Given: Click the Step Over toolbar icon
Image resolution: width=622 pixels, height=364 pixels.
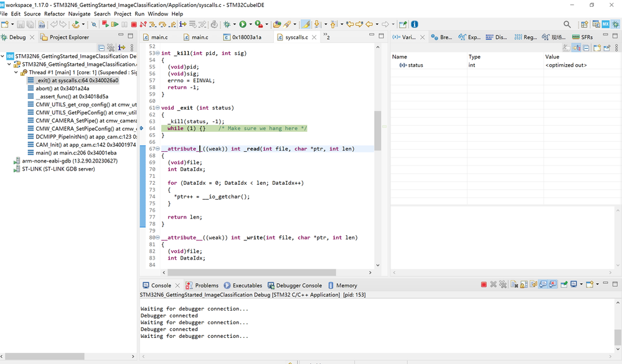Looking at the screenshot, I should [161, 24].
